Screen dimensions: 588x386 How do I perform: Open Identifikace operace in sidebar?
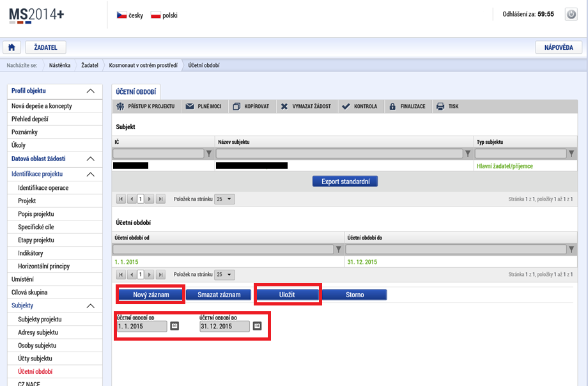[55, 188]
